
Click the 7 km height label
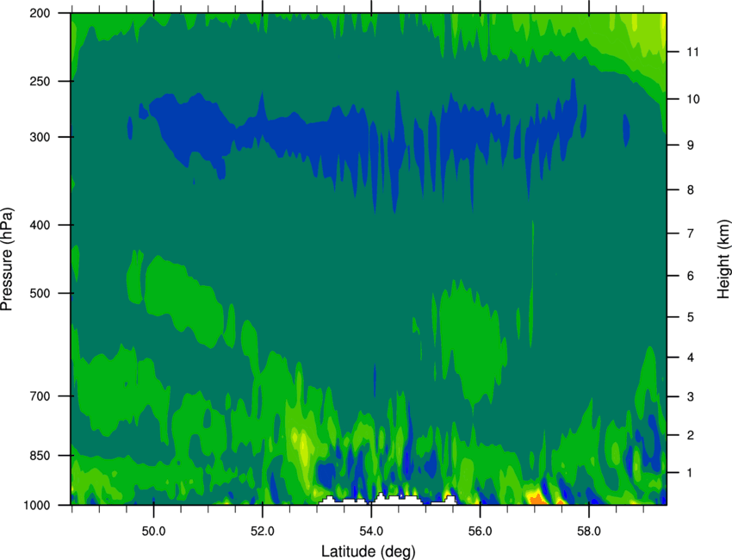point(691,233)
